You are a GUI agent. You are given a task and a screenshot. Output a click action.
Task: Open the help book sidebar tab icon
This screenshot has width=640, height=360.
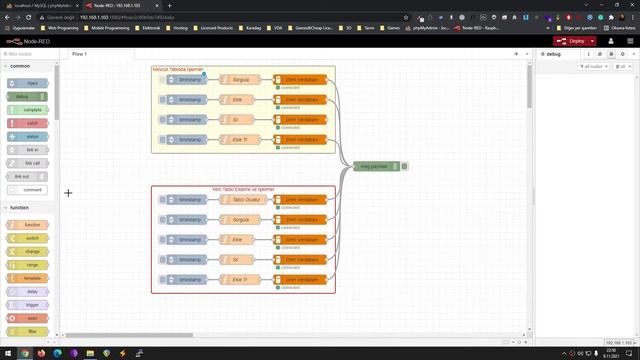point(600,54)
